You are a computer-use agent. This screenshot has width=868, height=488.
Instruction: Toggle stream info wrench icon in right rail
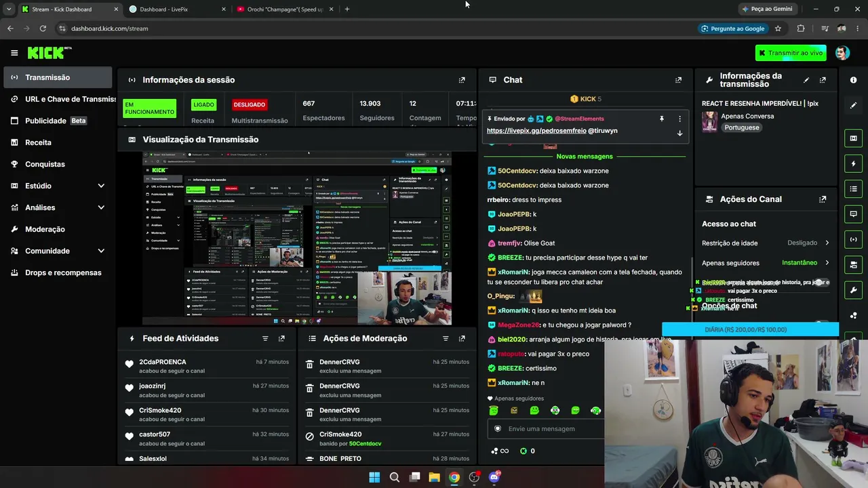pyautogui.click(x=853, y=290)
